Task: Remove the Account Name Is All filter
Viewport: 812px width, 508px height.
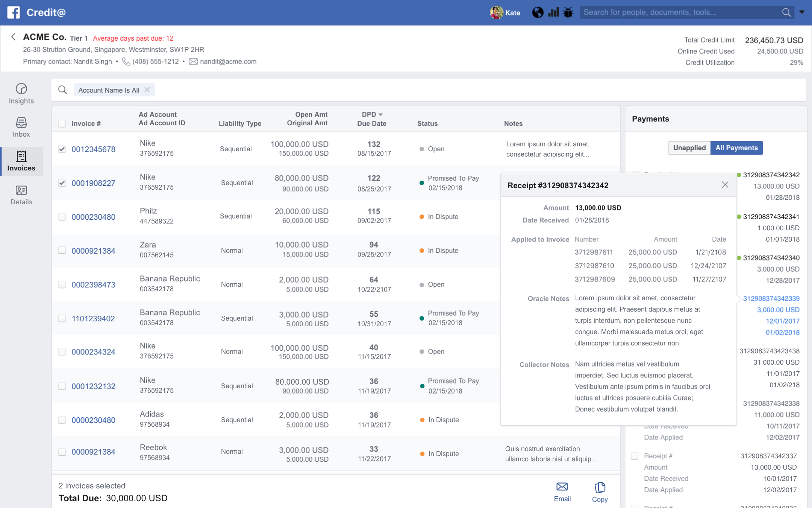Action: tap(147, 90)
